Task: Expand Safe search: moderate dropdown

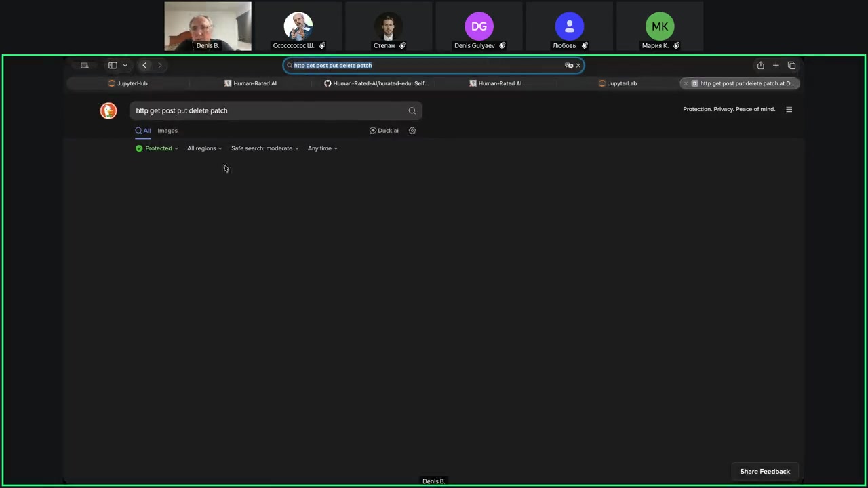Action: [264, 148]
